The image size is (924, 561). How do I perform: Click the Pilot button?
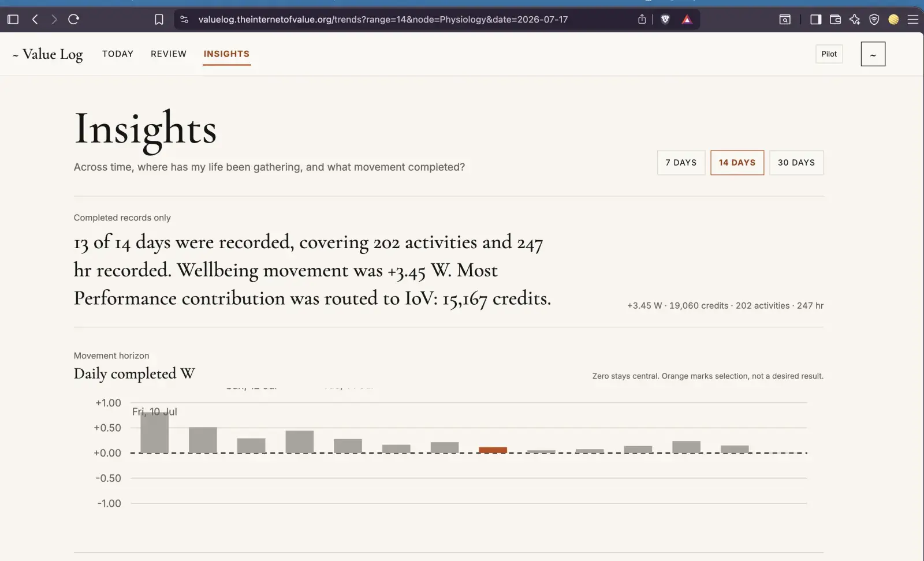tap(829, 54)
